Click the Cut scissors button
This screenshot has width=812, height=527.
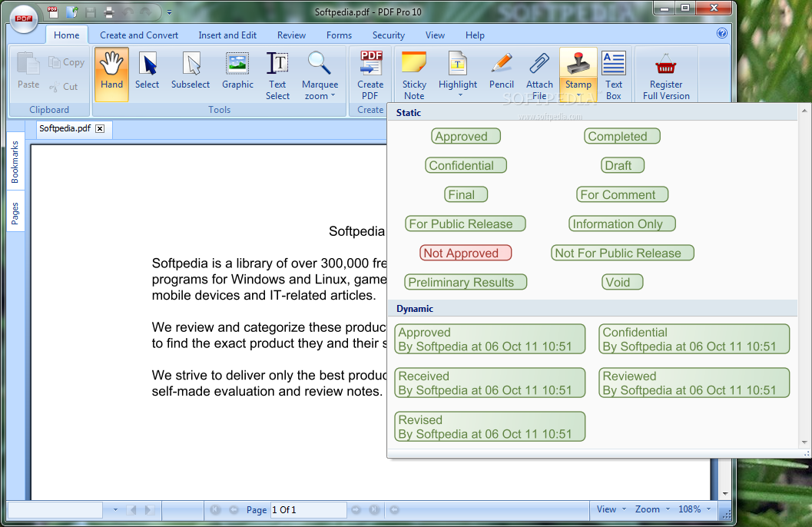click(x=64, y=87)
